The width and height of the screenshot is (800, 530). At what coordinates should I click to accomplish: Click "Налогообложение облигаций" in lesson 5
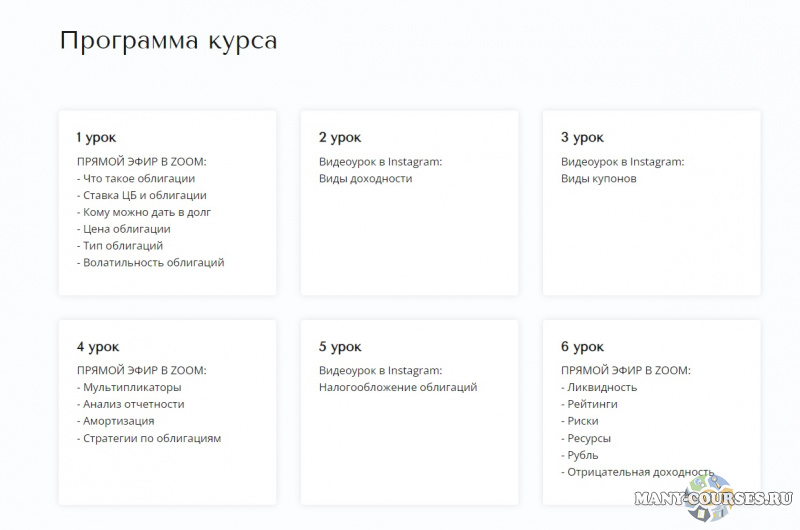coord(398,387)
